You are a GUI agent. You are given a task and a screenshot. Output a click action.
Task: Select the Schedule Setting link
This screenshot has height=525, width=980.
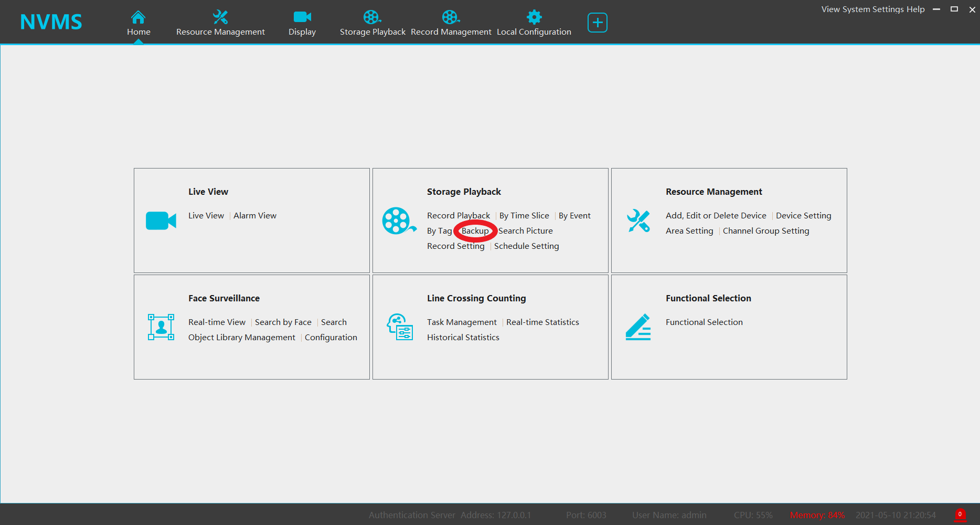526,246
